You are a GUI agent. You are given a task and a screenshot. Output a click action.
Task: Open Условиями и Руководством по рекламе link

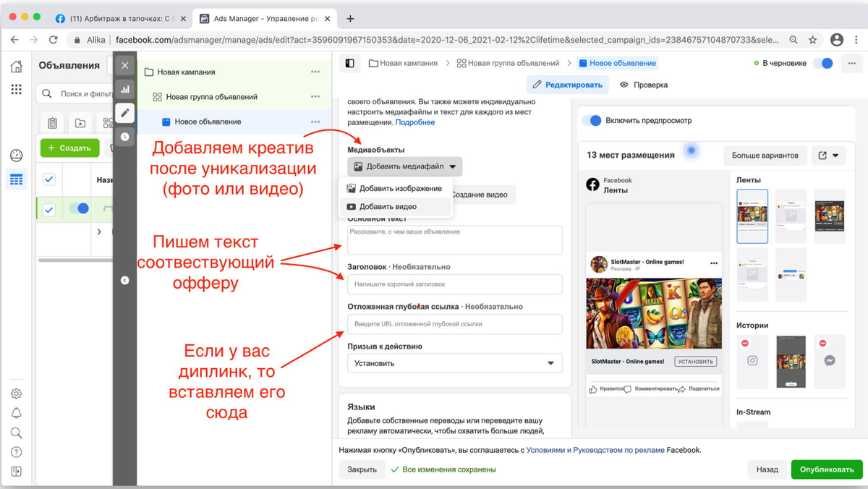click(x=595, y=450)
